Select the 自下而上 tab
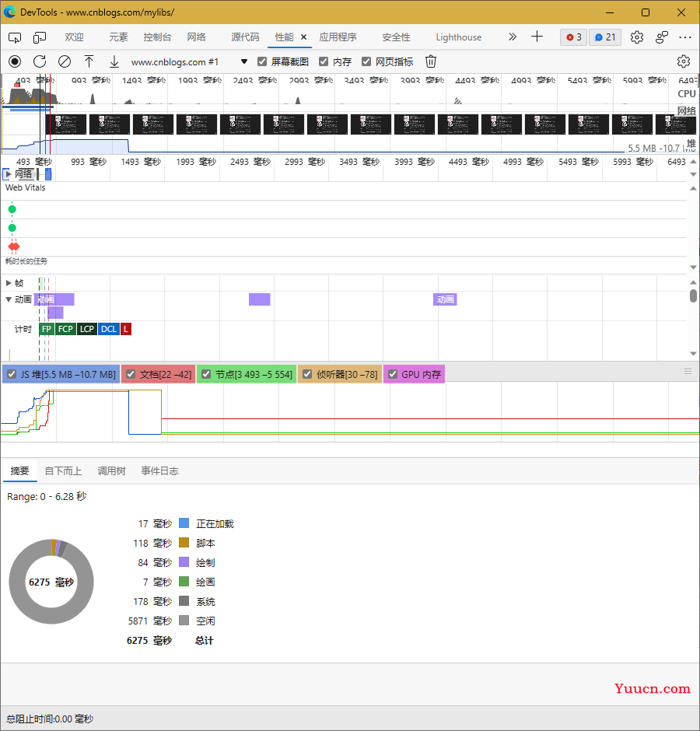700x731 pixels. pyautogui.click(x=63, y=470)
